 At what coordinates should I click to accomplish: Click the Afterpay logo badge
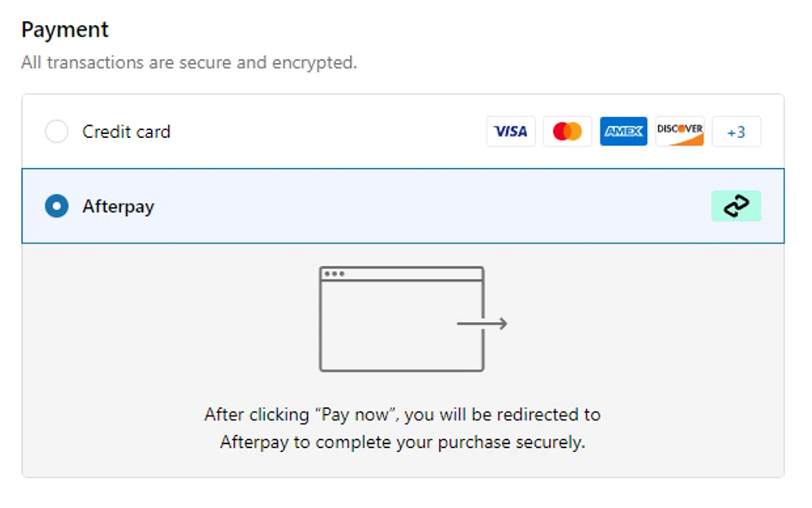click(x=736, y=206)
